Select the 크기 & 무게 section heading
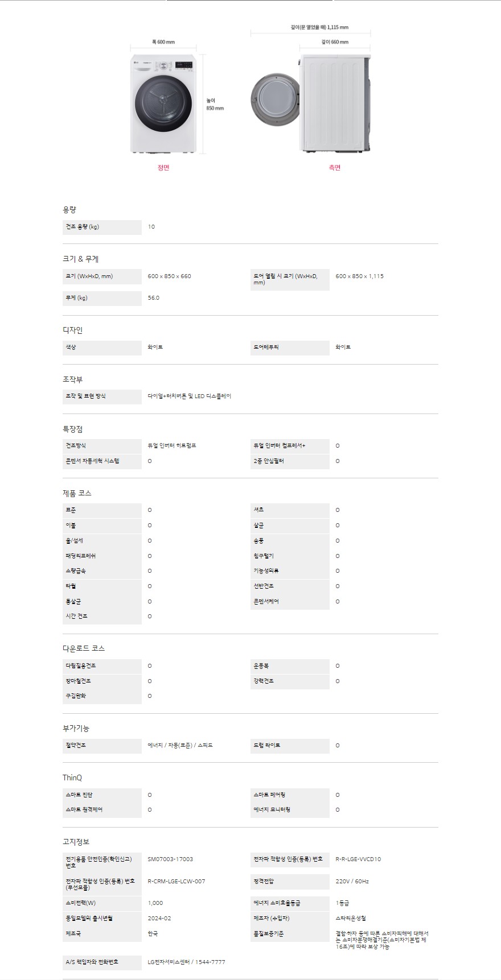The image size is (501, 980). [x=80, y=259]
